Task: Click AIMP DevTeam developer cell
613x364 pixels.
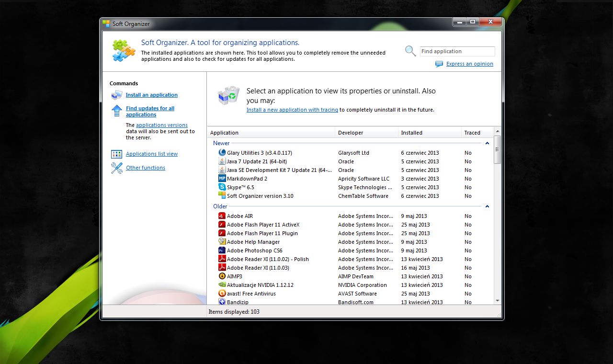Action: 356,276
